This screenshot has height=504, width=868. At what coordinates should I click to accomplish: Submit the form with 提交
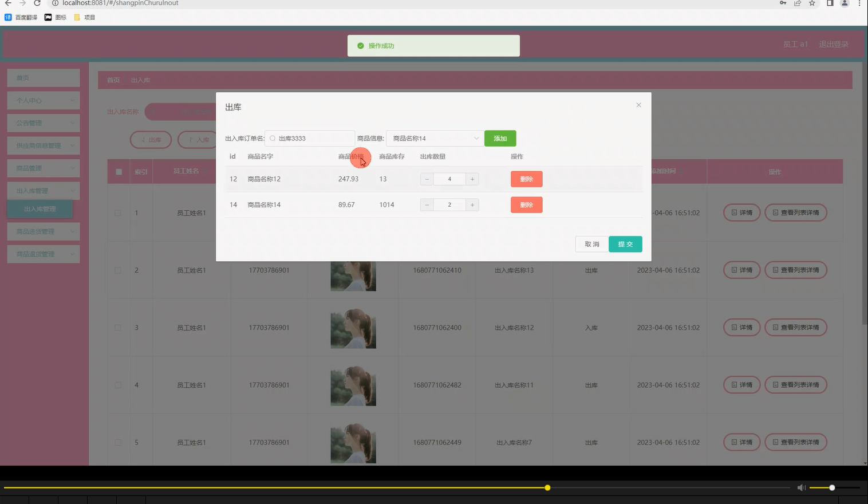[625, 244]
